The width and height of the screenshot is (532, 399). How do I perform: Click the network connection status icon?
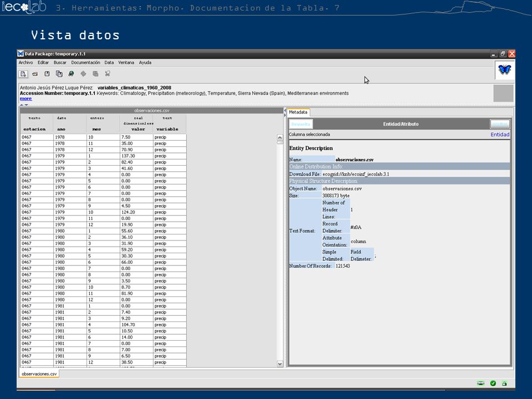point(481,383)
